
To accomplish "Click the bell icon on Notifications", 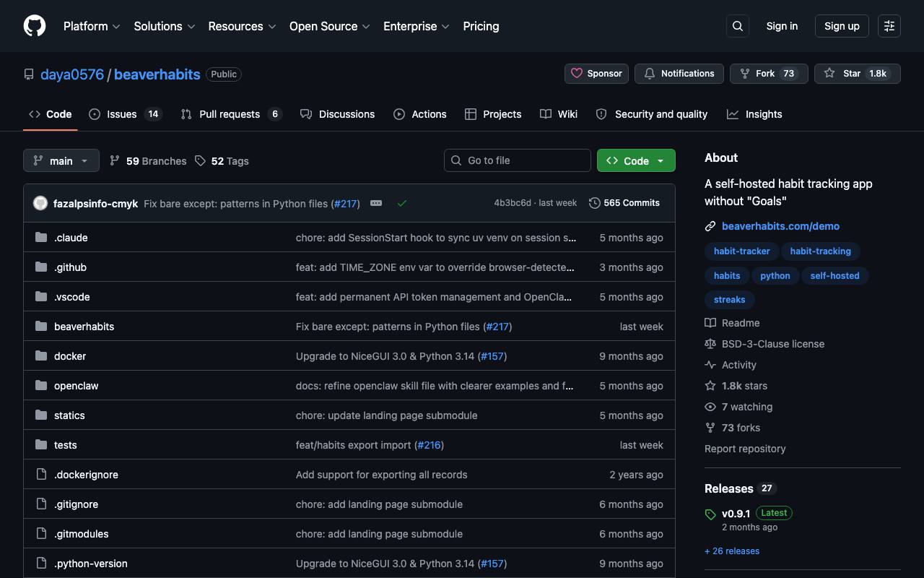I will coord(650,74).
